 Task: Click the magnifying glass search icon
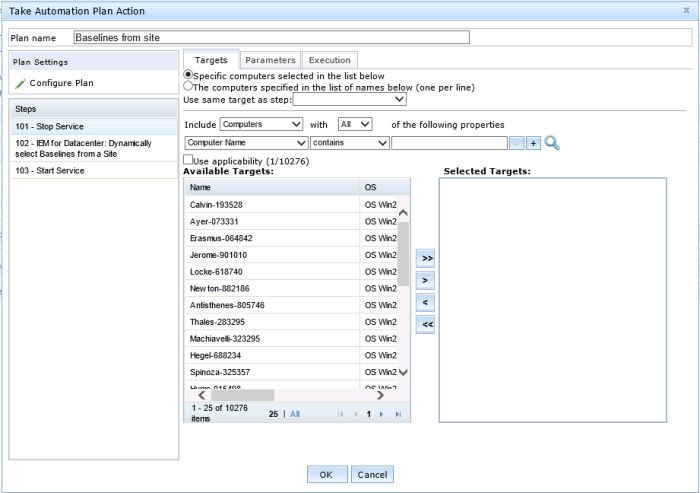pyautogui.click(x=552, y=143)
